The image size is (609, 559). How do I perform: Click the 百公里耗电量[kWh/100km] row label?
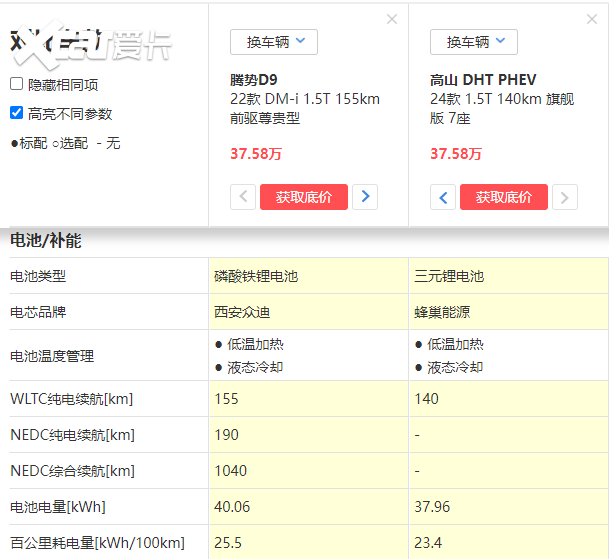coord(97,543)
